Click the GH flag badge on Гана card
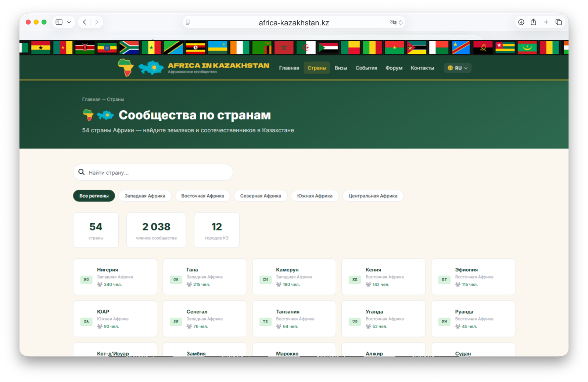 176,280
